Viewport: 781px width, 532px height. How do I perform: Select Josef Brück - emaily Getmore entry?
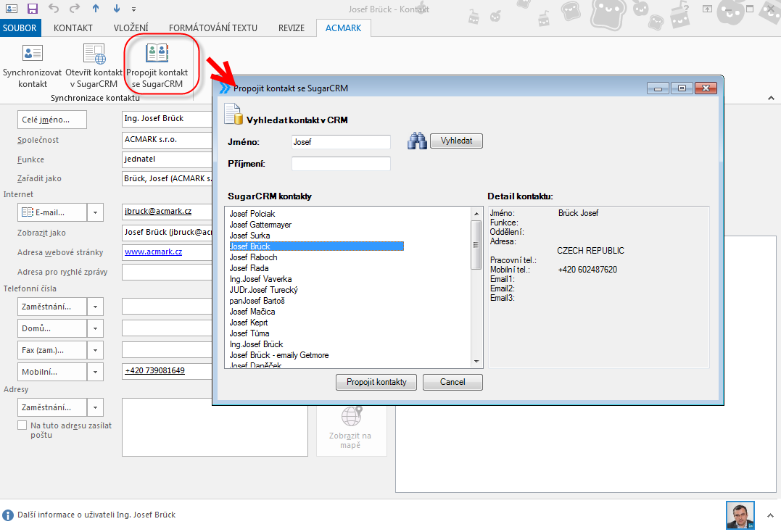[279, 355]
